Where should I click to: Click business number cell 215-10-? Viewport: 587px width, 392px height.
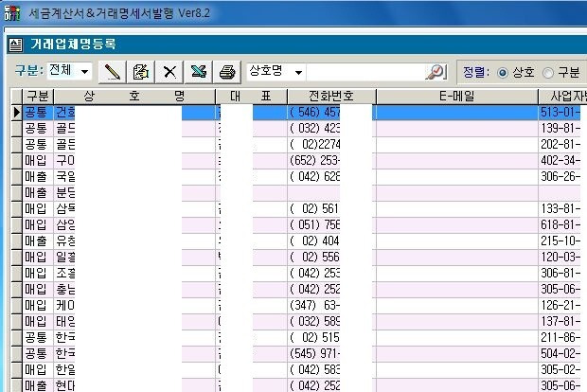coord(560,241)
